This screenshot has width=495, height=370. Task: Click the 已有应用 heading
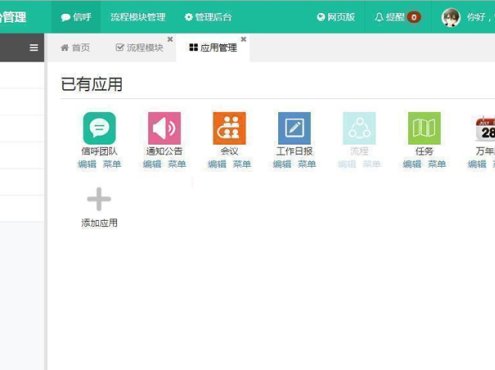tap(92, 84)
